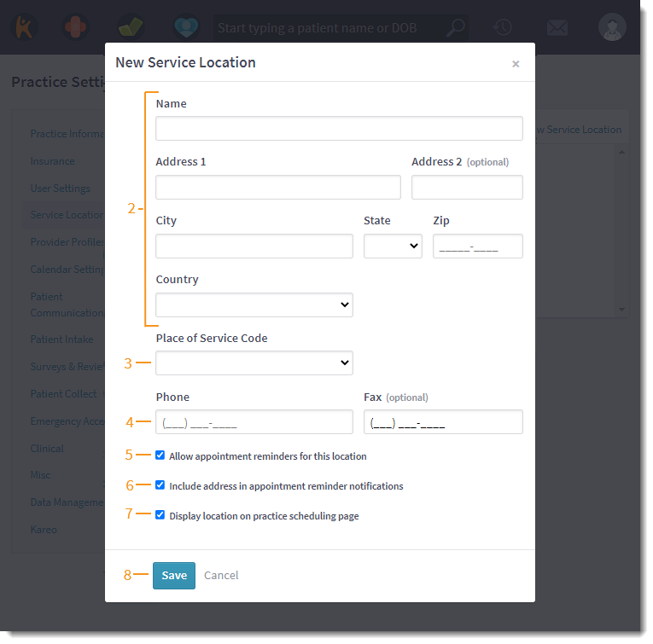The height and width of the screenshot is (644, 653).
Task: Click into the Name input field
Action: click(x=339, y=129)
